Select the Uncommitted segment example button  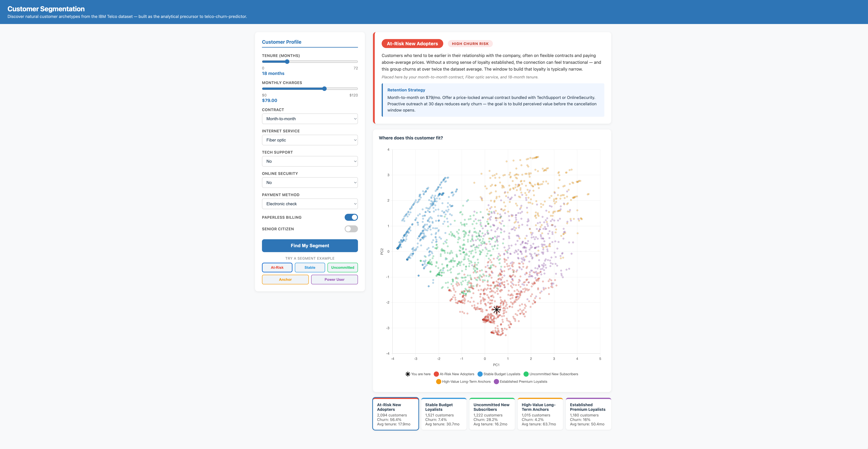click(343, 267)
